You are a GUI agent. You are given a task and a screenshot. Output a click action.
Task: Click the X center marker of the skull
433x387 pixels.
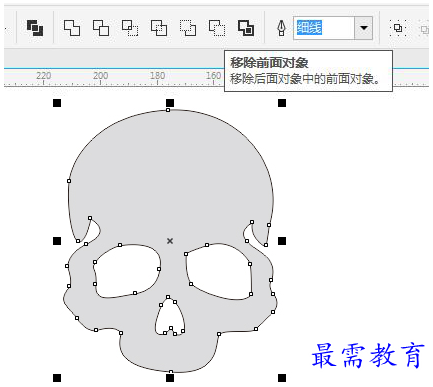[170, 241]
